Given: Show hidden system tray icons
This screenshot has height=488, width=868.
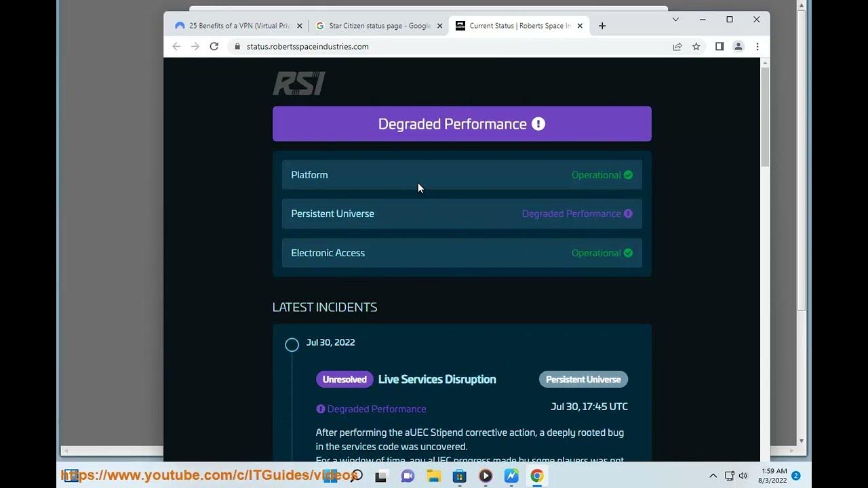Looking at the screenshot, I should click(x=713, y=476).
